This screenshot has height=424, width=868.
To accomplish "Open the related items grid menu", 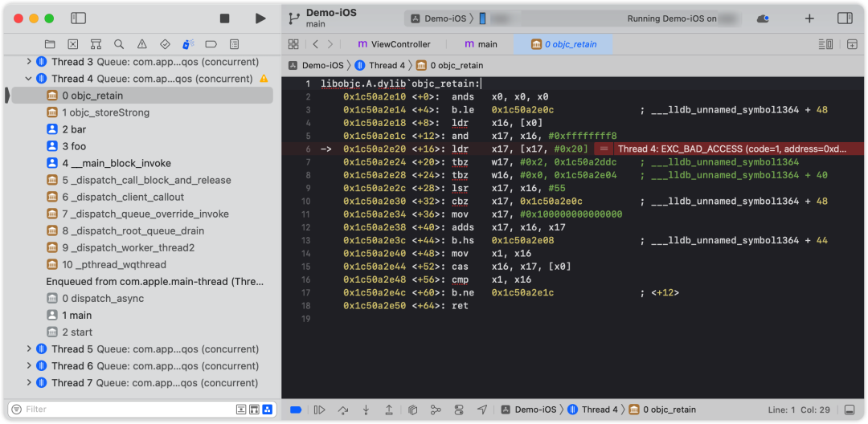I will pyautogui.click(x=293, y=44).
